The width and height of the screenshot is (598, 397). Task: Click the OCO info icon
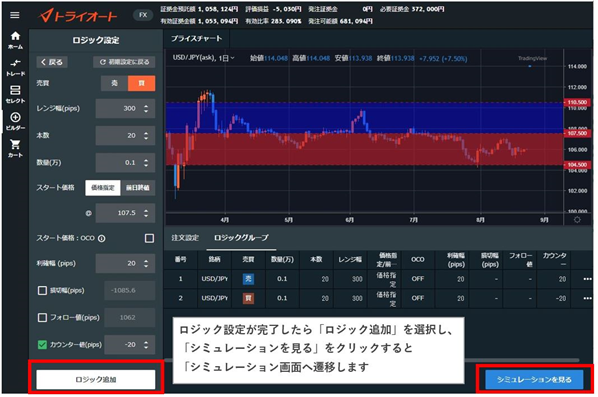click(101, 238)
